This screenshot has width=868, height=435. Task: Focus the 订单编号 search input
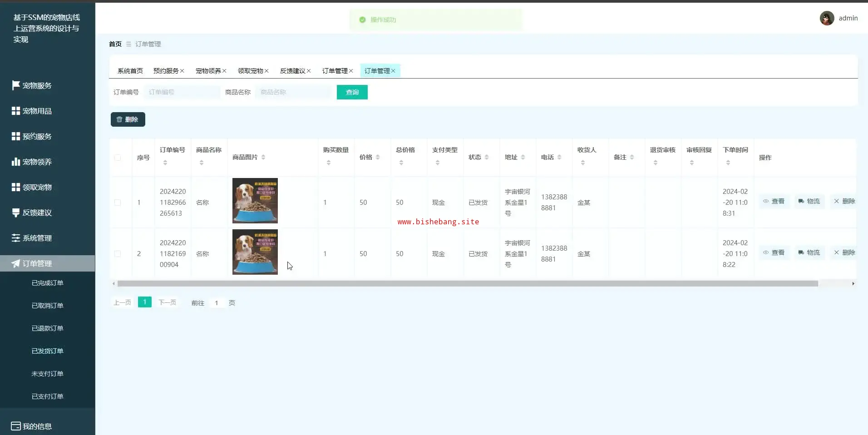182,92
